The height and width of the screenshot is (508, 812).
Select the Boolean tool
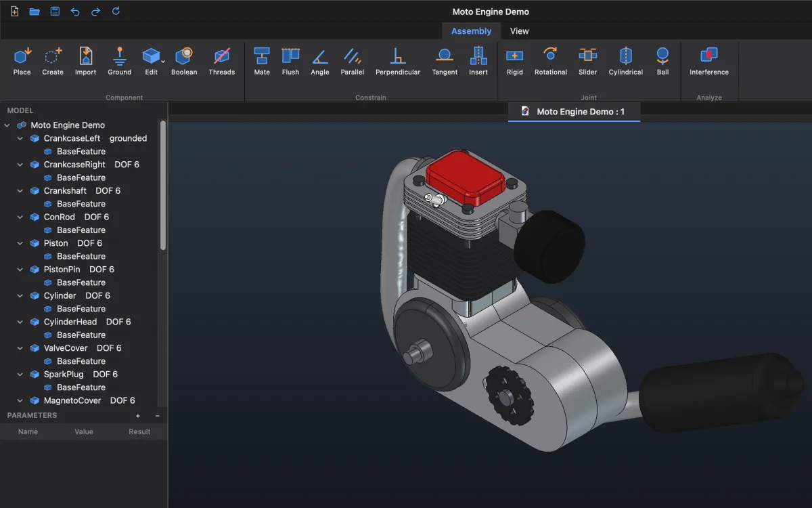pos(184,62)
